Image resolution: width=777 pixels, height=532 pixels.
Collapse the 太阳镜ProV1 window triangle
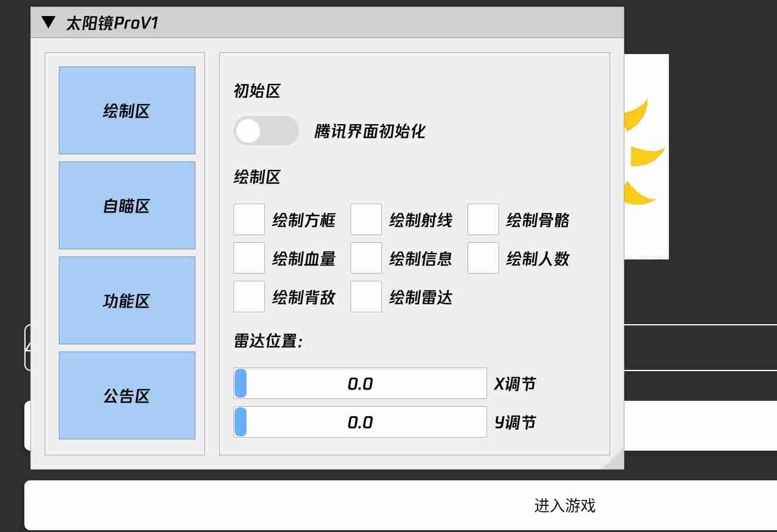click(48, 23)
